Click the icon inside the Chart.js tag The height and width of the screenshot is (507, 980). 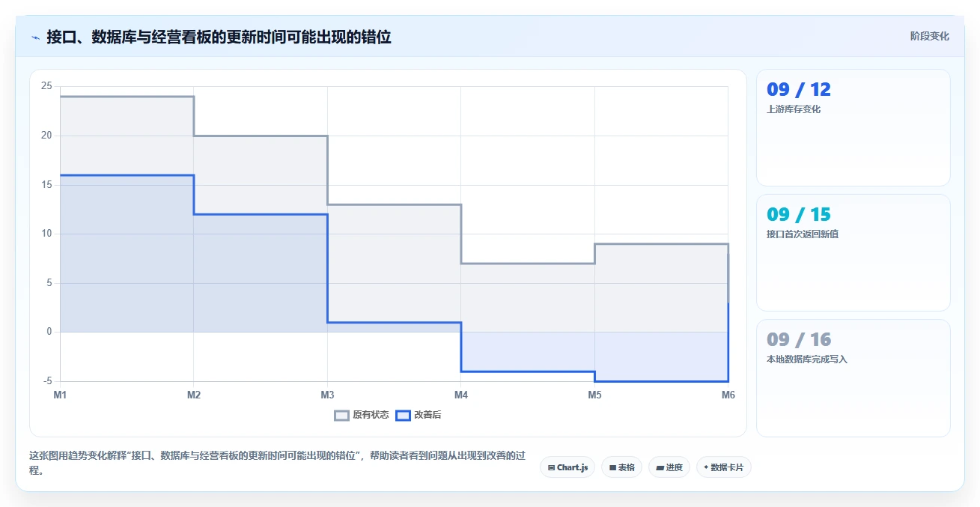pos(551,467)
